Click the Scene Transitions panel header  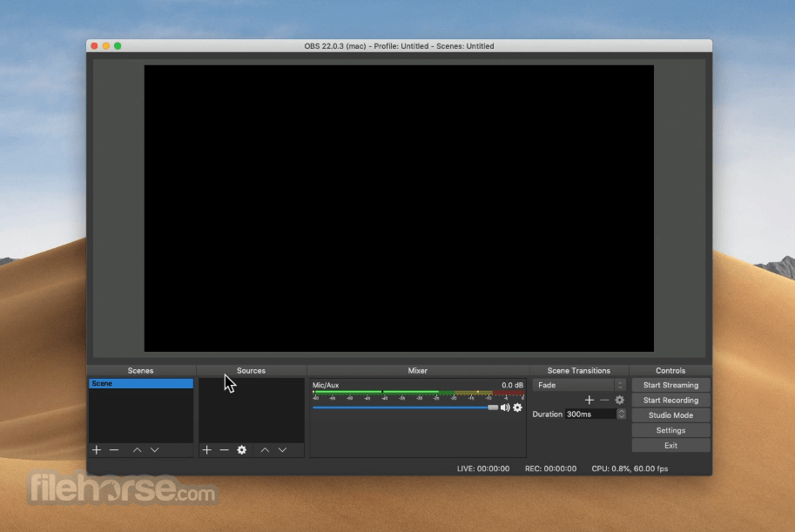[578, 371]
